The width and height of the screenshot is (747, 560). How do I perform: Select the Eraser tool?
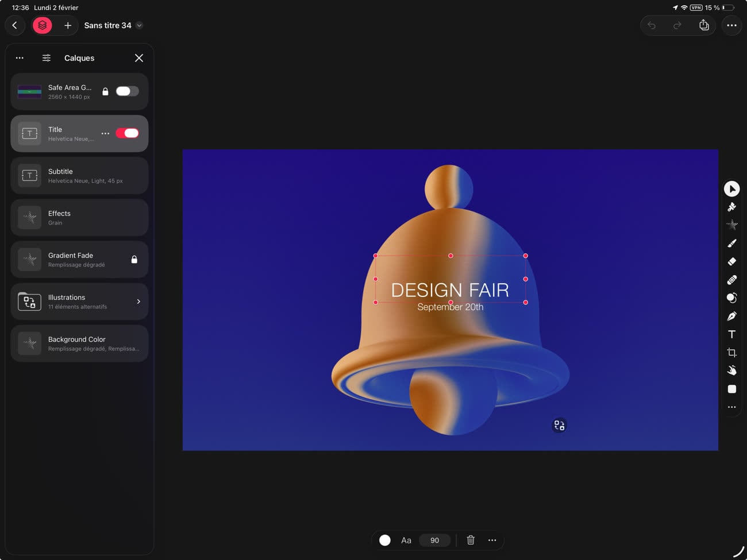point(731,261)
